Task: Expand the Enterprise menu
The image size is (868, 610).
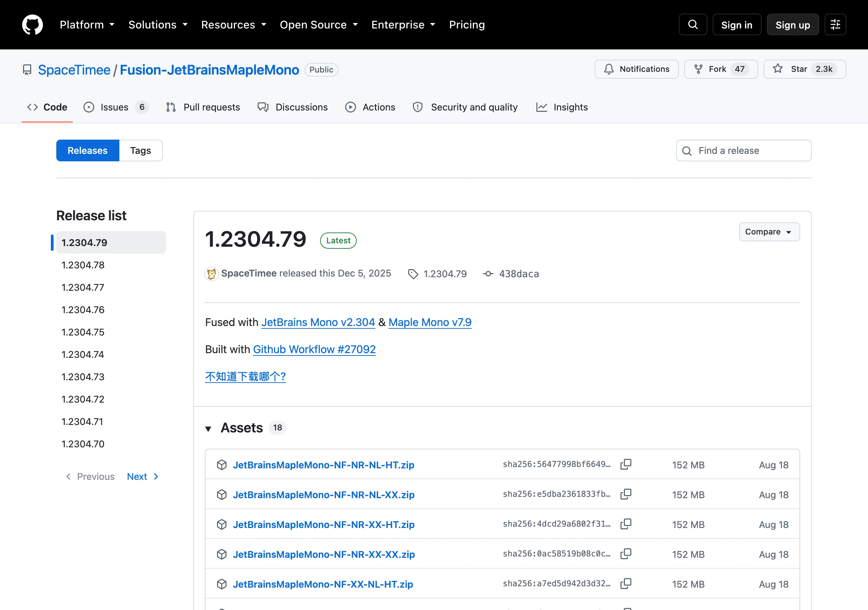Action: 403,25
